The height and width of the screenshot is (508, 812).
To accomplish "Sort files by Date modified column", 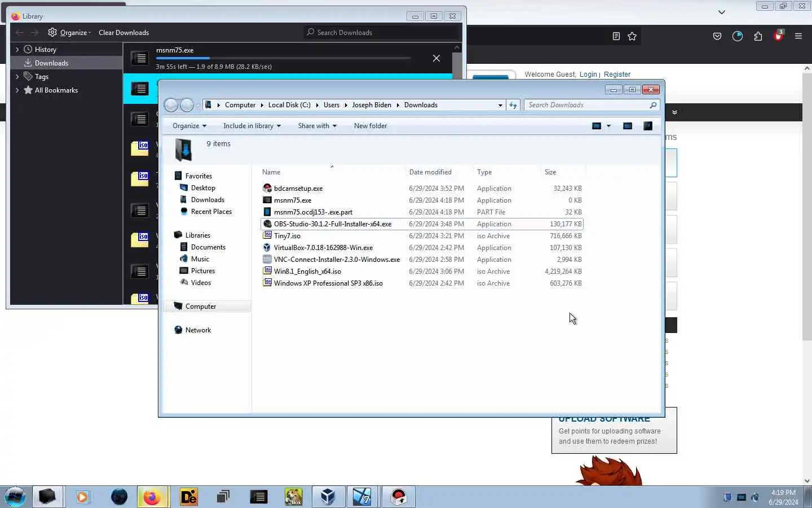I will click(439, 172).
